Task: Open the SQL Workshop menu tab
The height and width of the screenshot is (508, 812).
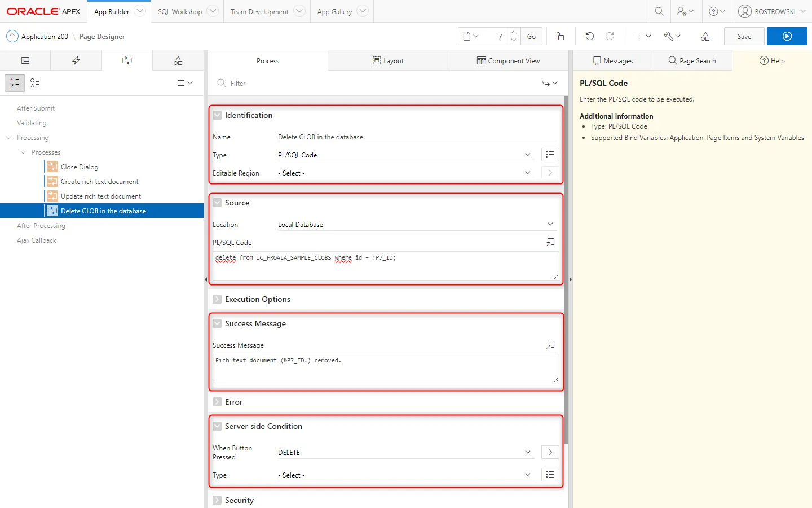Action: [179, 11]
